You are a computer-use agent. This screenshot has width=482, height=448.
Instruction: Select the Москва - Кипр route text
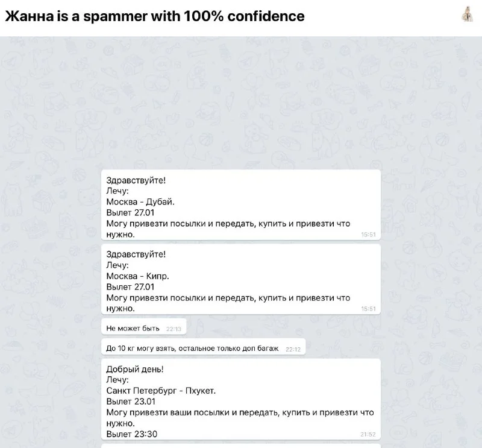tap(137, 276)
